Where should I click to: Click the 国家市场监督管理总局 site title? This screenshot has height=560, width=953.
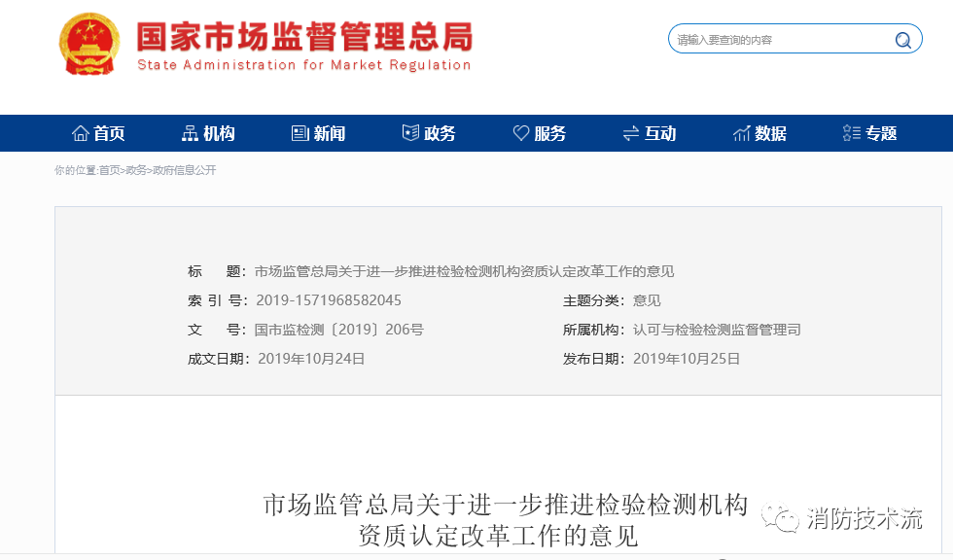(x=303, y=37)
